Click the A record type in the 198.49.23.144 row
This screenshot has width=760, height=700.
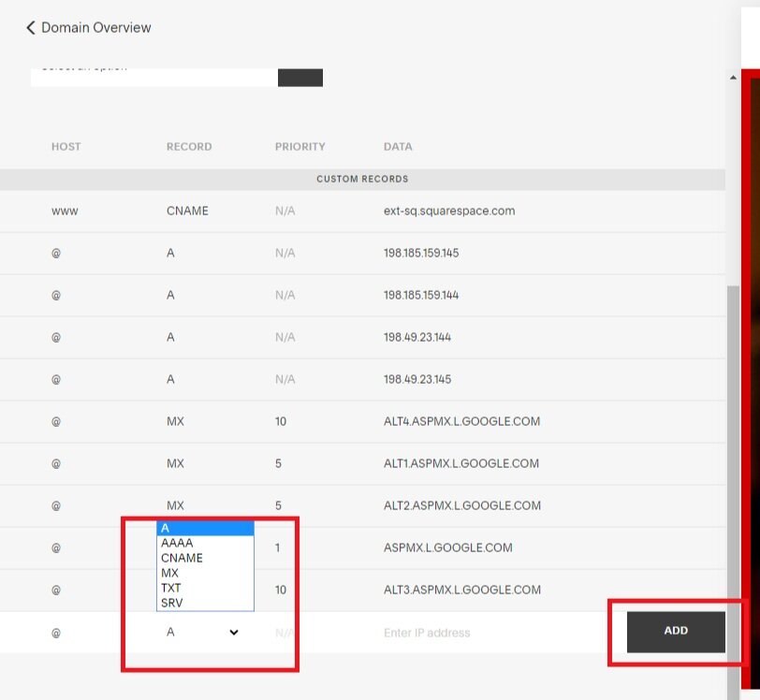click(170, 338)
